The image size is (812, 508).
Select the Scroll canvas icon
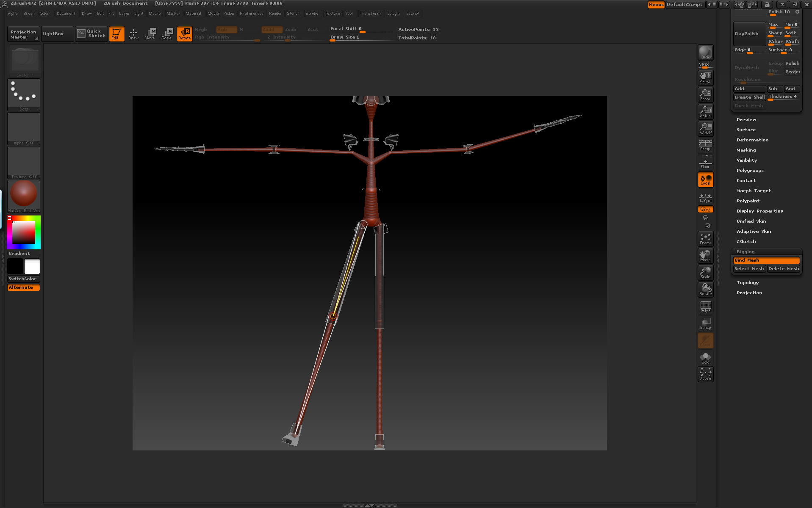tap(705, 77)
